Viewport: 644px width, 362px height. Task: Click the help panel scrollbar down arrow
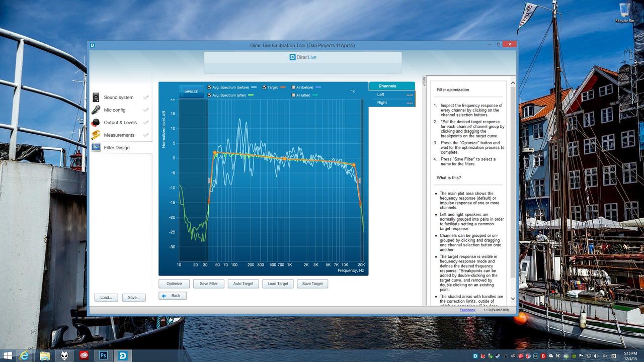(x=513, y=299)
